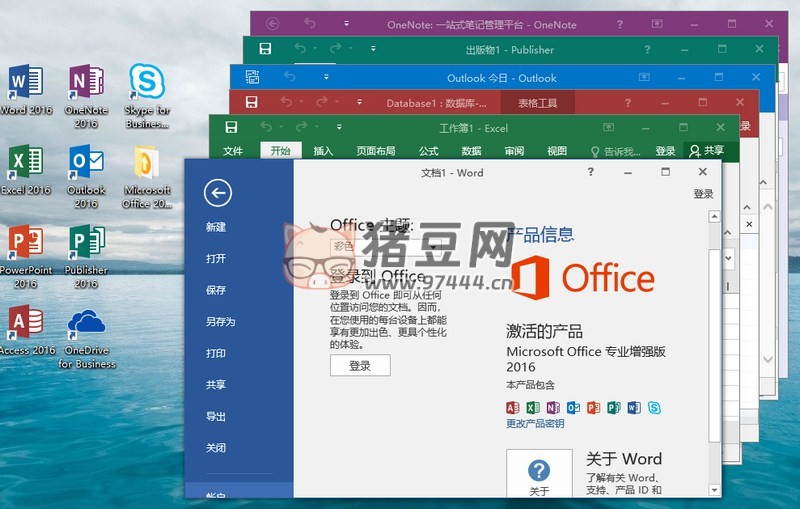Viewport: 800px width, 509px height.
Task: Select 另存为 in Word backstage menu
Action: coord(220,322)
